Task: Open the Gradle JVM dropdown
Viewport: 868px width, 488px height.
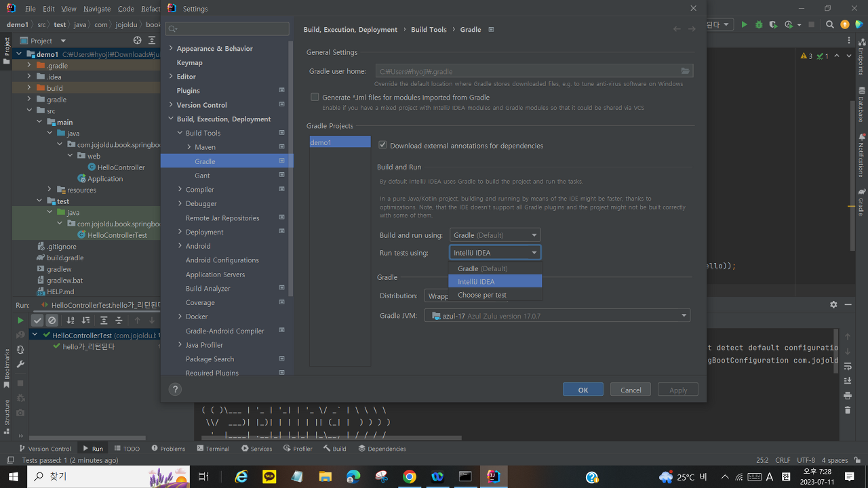Action: tap(557, 316)
